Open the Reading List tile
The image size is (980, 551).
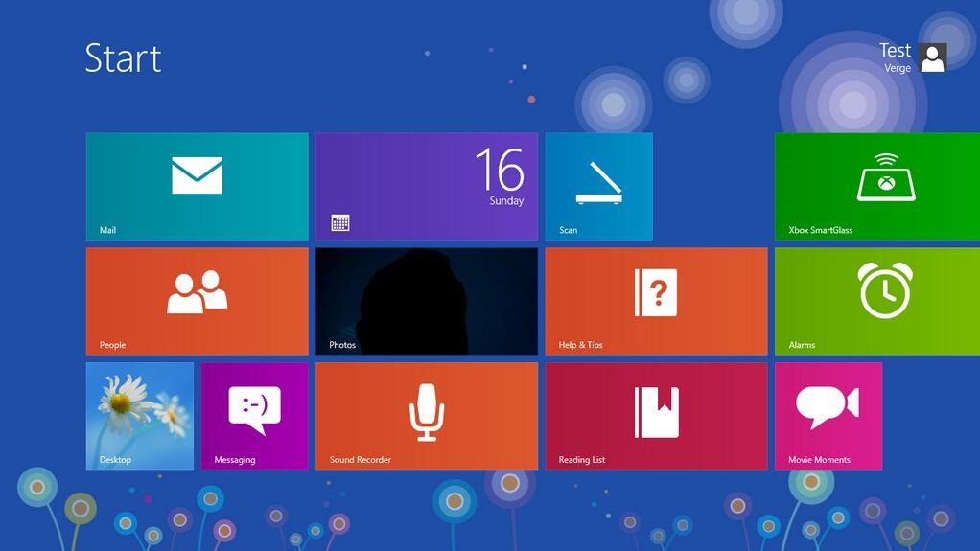[x=656, y=416]
